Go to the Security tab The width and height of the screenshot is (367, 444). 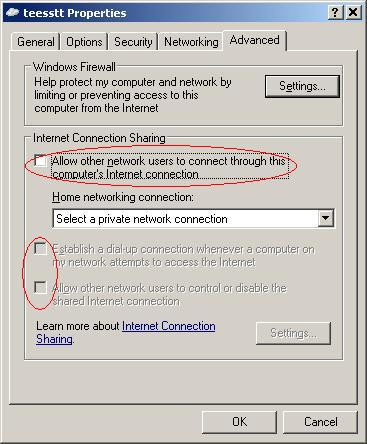pos(133,42)
